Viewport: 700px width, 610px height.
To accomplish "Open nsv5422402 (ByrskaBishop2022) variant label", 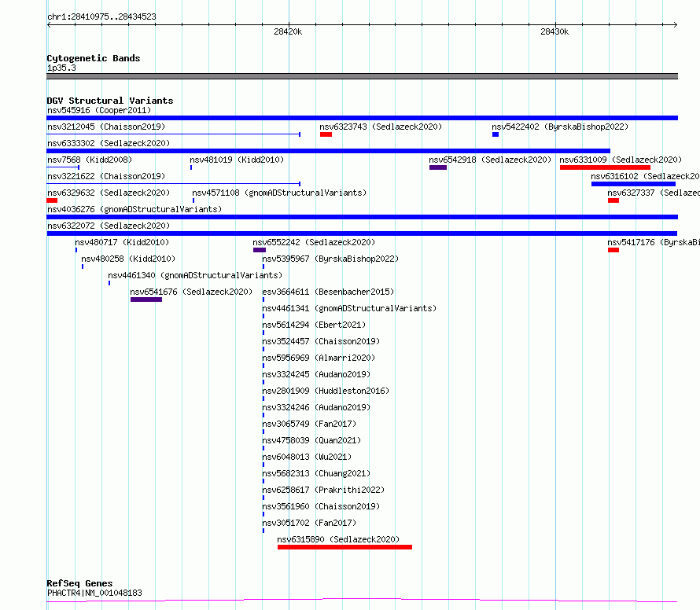I will point(560,127).
